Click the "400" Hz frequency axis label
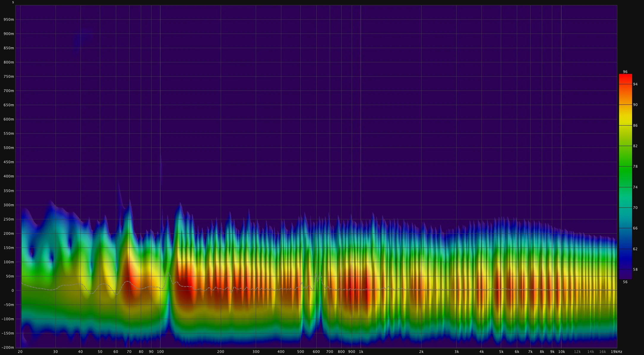Viewport: 644px width, 355px height. coord(281,352)
